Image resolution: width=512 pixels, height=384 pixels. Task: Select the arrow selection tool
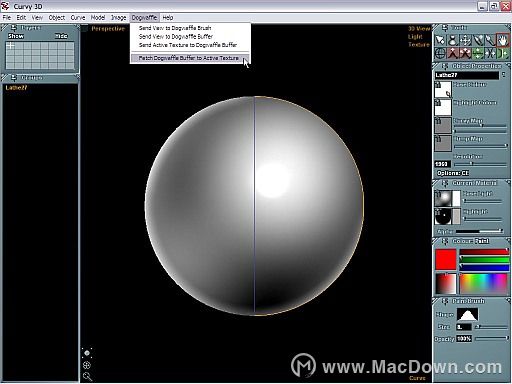(440, 41)
